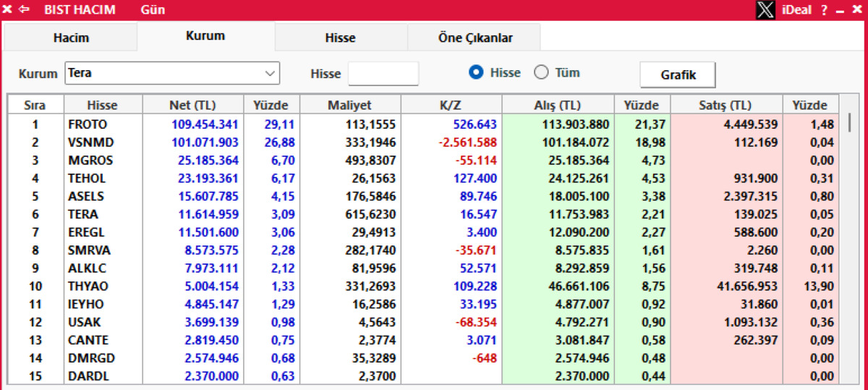
Task: Switch to the Hacim tab
Action: [x=71, y=38]
